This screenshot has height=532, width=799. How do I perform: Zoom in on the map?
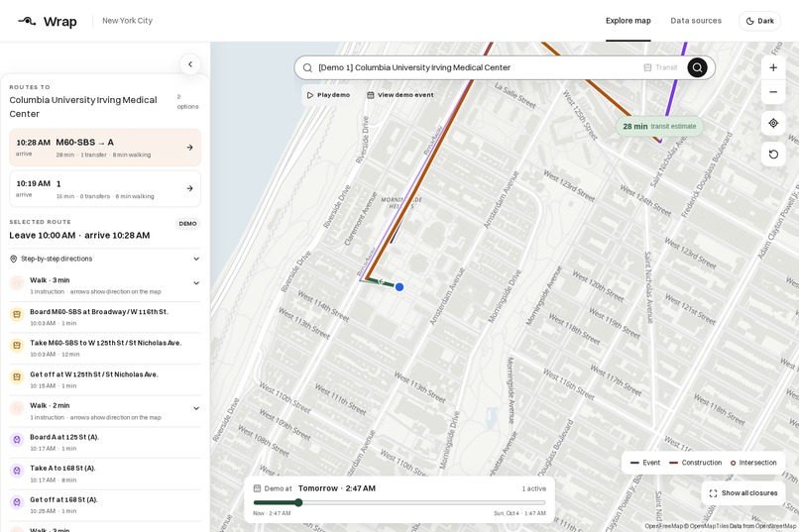773,67
